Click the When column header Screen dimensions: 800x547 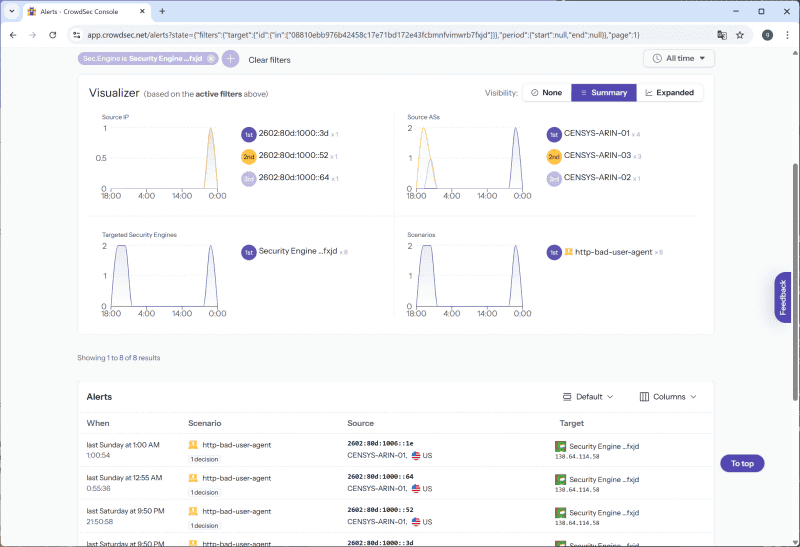click(x=98, y=423)
